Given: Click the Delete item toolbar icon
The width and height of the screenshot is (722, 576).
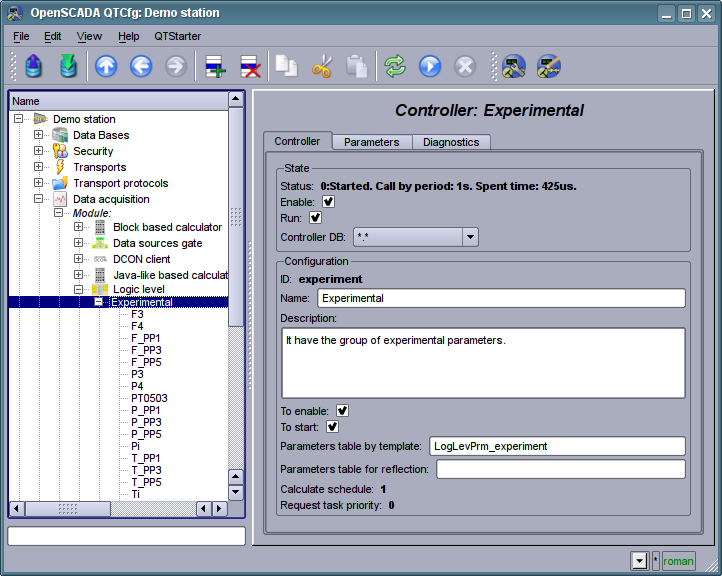Looking at the screenshot, I should 250,66.
